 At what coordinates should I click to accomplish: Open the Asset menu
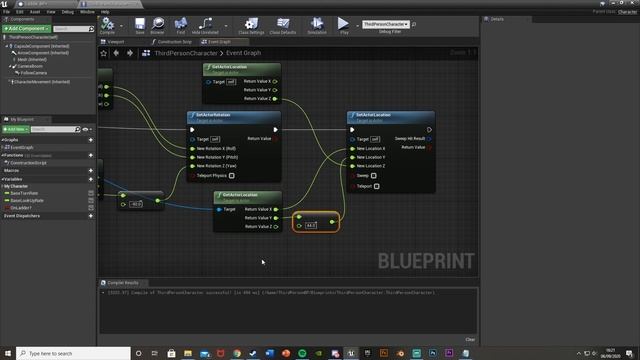(35, 12)
